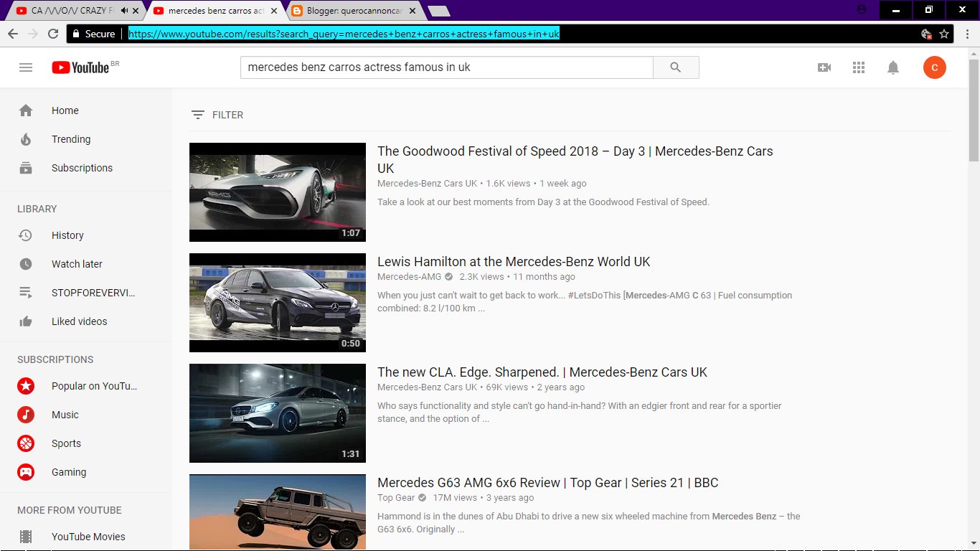Bookmark this page with the star

click(x=944, y=34)
